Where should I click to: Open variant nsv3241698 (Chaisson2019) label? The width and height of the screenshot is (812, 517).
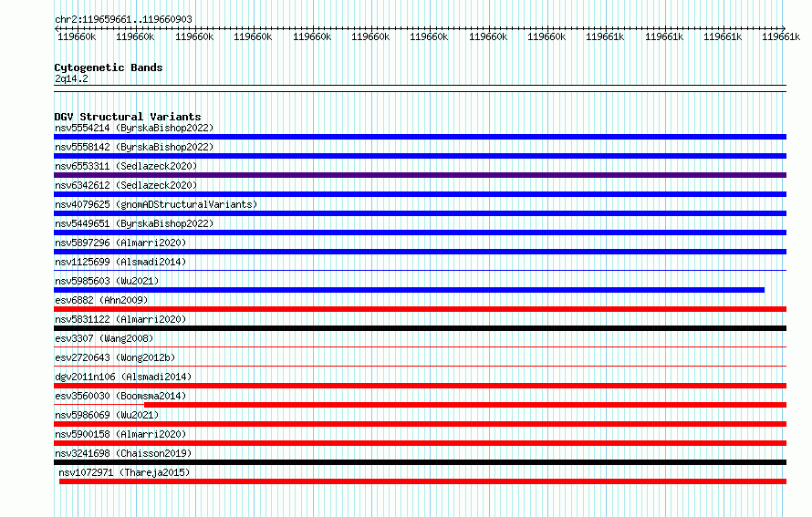point(123,453)
